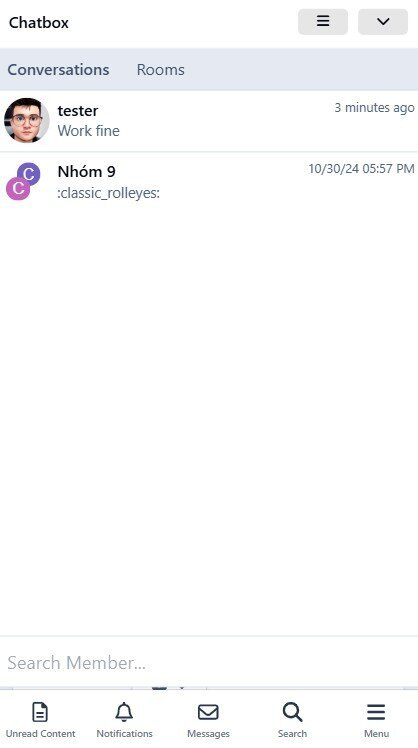Click the purple C avatar in Nhóm 9
This screenshot has height=748, width=418.
tap(29, 174)
